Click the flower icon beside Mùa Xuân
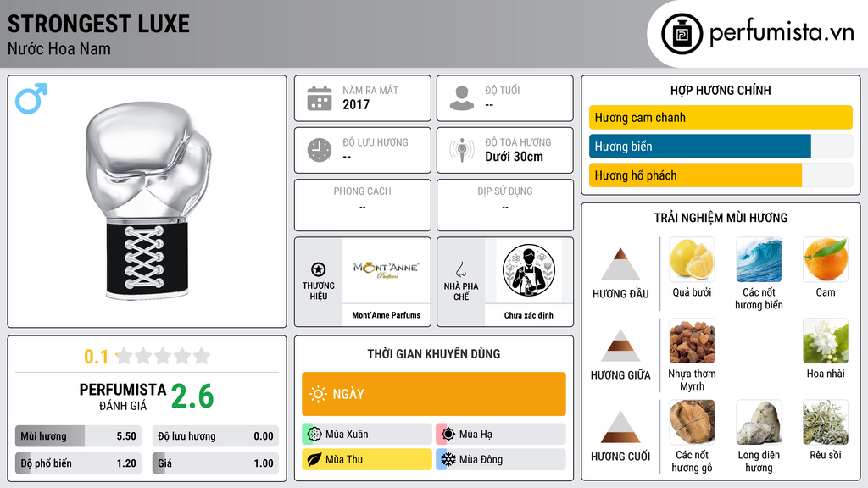This screenshot has height=488, width=868. pos(314,435)
